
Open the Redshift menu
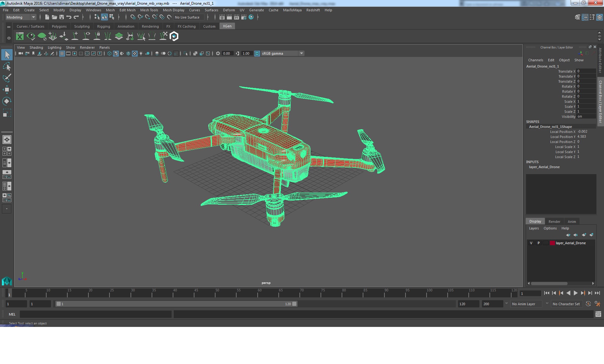[x=313, y=10]
